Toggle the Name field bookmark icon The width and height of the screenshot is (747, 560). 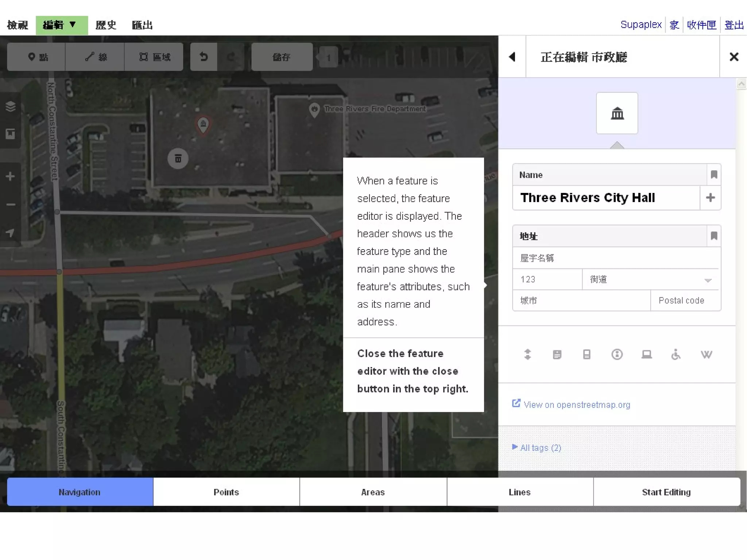pyautogui.click(x=714, y=175)
